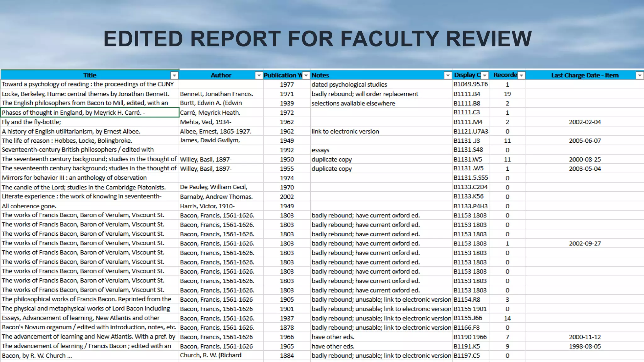The image size is (644, 362).
Task: Select cell 'Toward a psychology of reading'
Action: click(90, 84)
